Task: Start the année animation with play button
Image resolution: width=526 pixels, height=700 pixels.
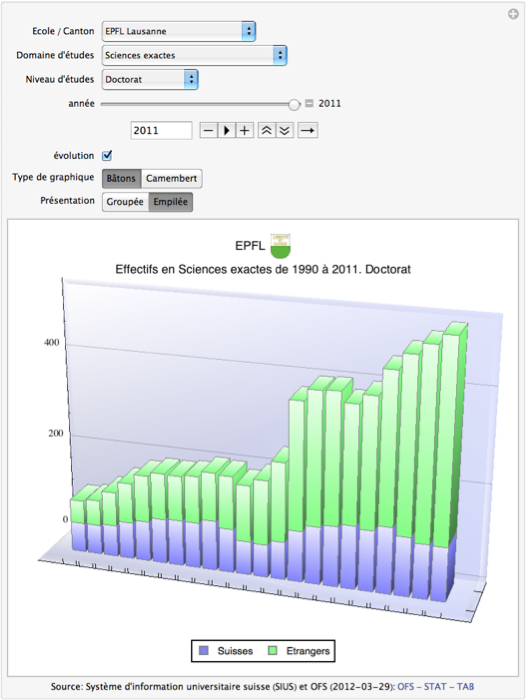Action: click(226, 131)
